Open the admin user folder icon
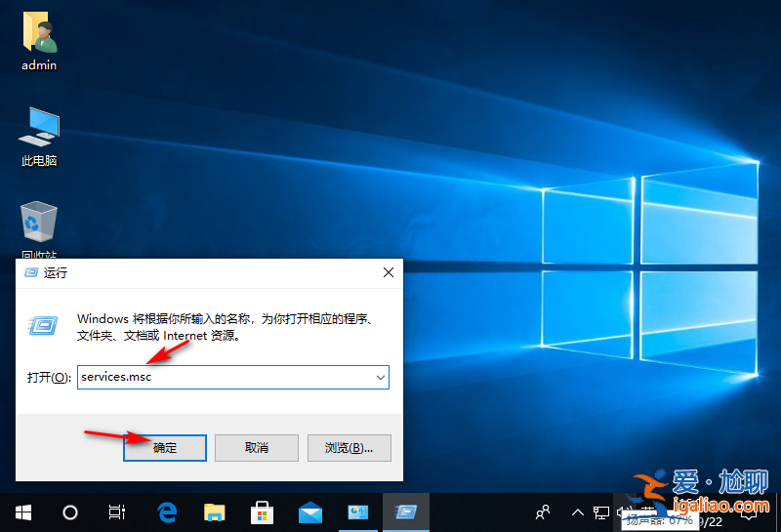This screenshot has height=532, width=781. click(x=39, y=41)
